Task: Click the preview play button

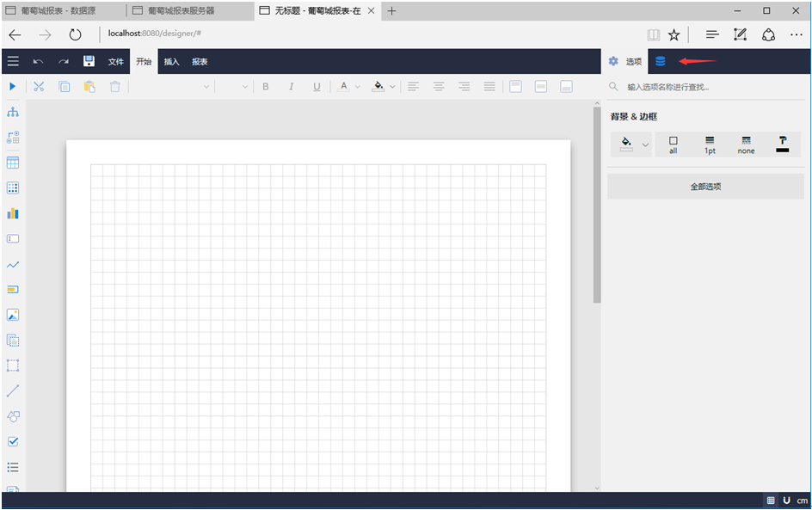Action: 12,87
